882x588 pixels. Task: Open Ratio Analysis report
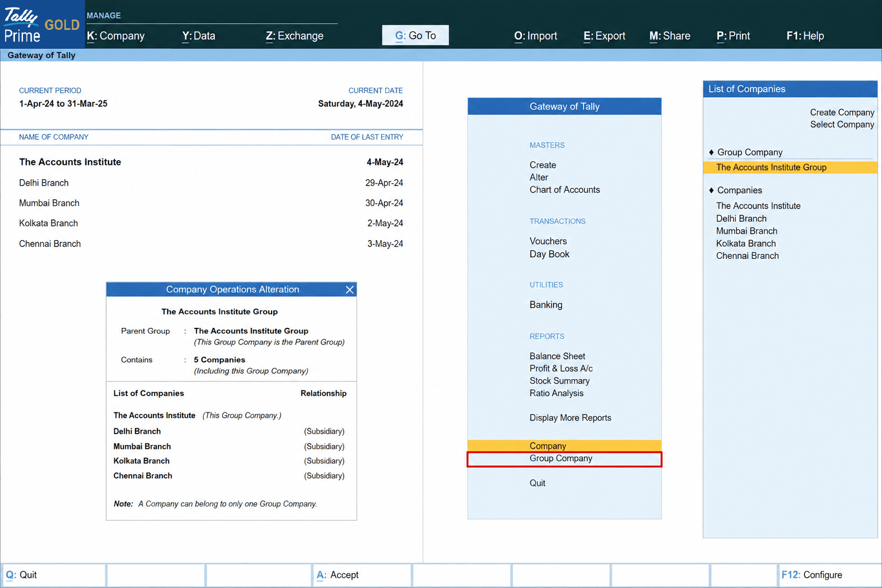(556, 393)
